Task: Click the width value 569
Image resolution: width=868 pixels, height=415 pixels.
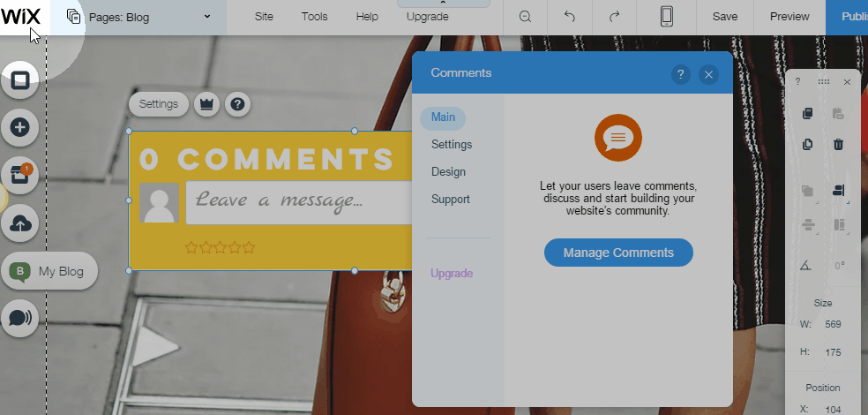Action: [x=833, y=324]
